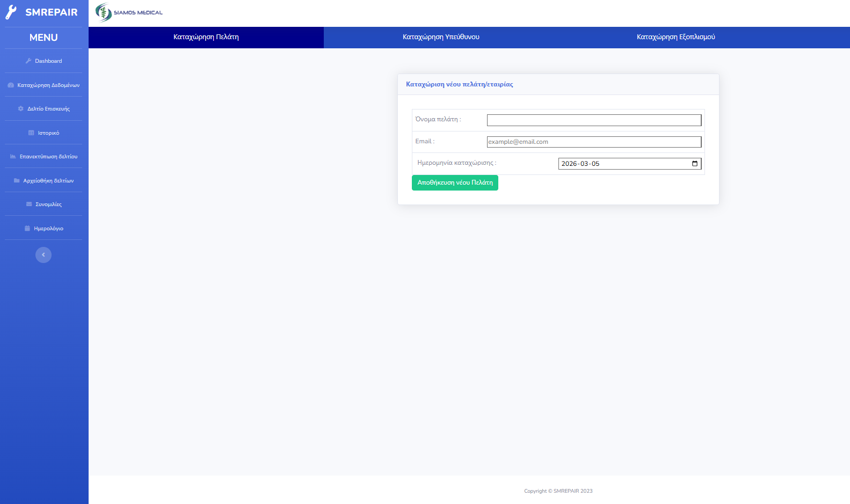Screen dimensions: 850x504
Task: Click the chart icon for Επανεκτύπωση δελτίου
Action: point(13,157)
